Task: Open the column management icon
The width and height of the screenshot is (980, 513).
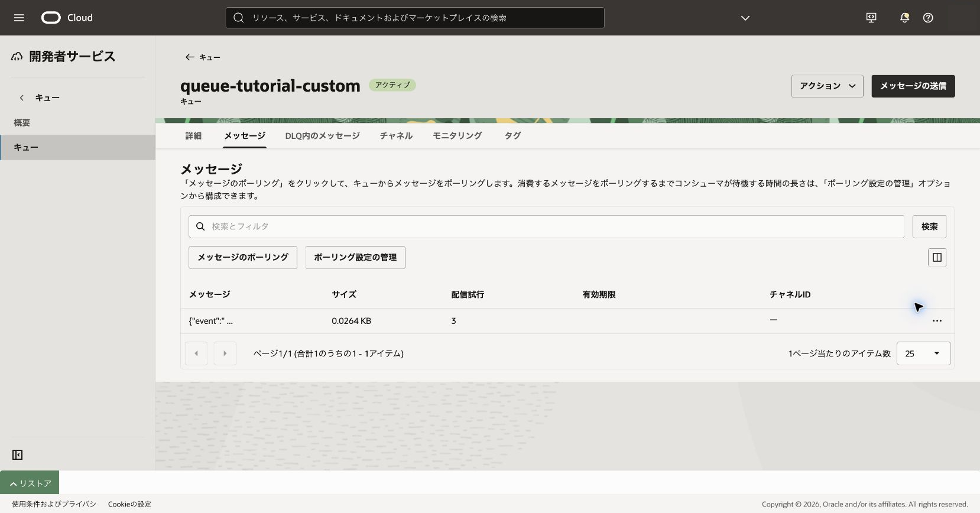Action: [937, 257]
